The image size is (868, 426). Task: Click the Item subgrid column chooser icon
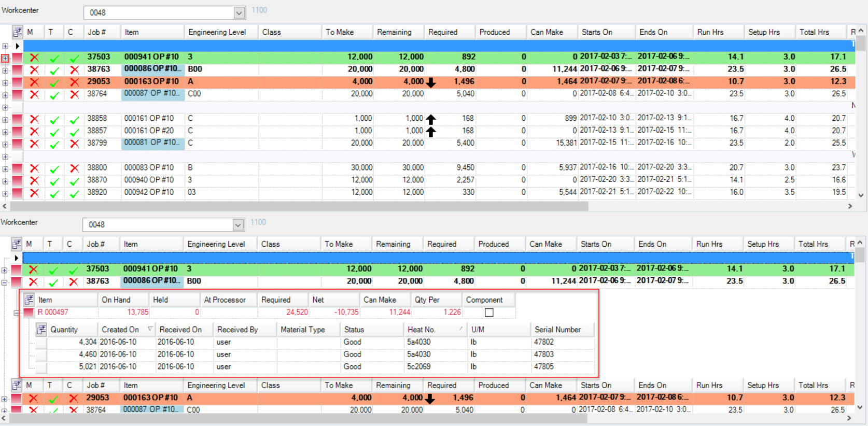tap(29, 300)
